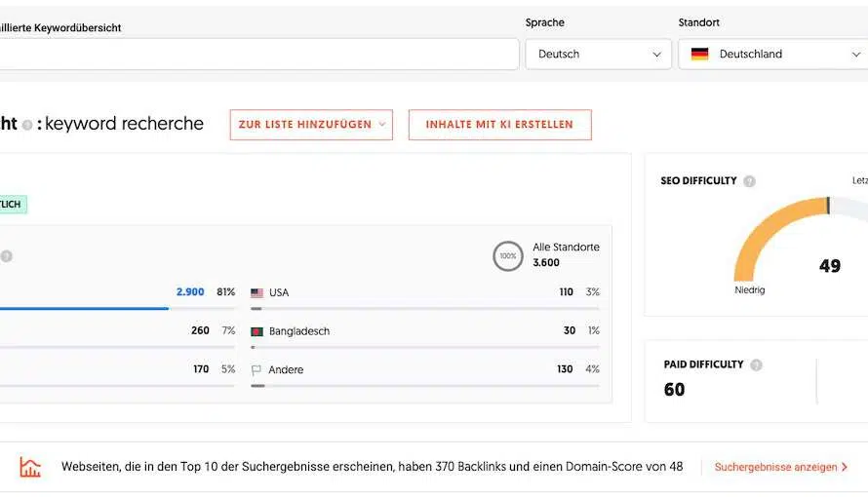Click the 100% circle for Alle Standorte
The image size is (868, 497).
(507, 256)
